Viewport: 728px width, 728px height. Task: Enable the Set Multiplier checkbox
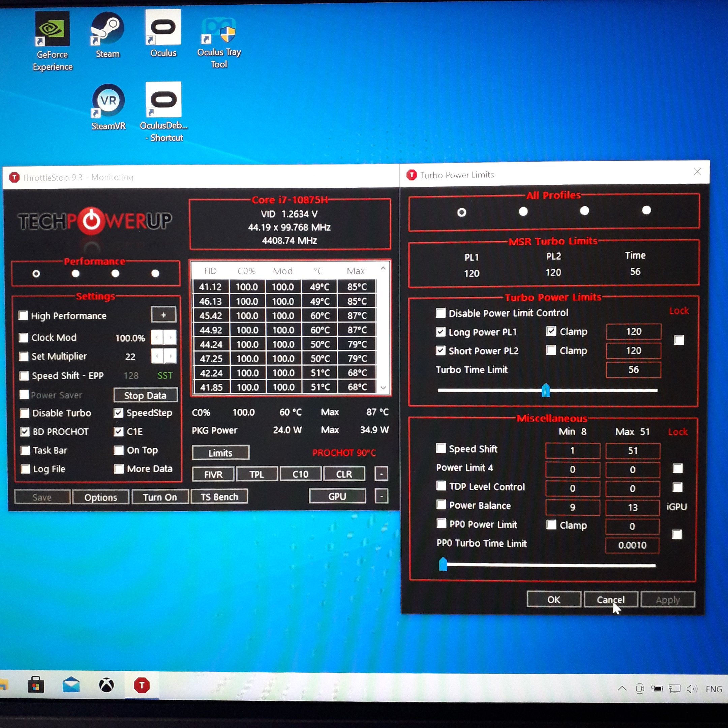[24, 356]
